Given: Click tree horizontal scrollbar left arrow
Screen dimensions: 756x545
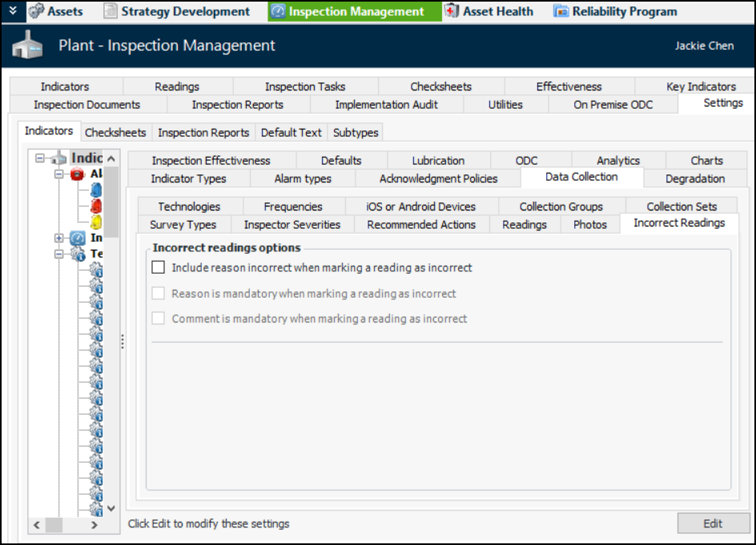Looking at the screenshot, I should [x=37, y=525].
